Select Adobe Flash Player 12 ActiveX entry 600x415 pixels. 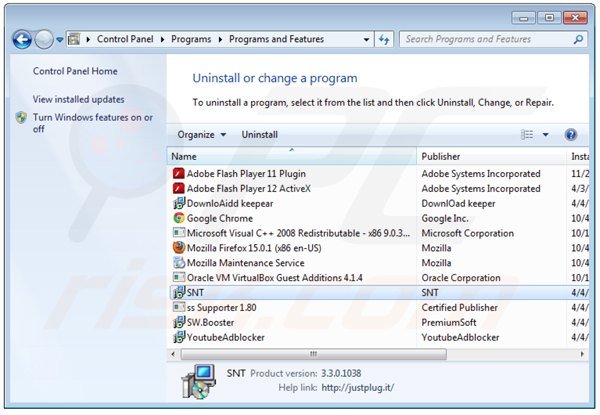click(x=249, y=189)
